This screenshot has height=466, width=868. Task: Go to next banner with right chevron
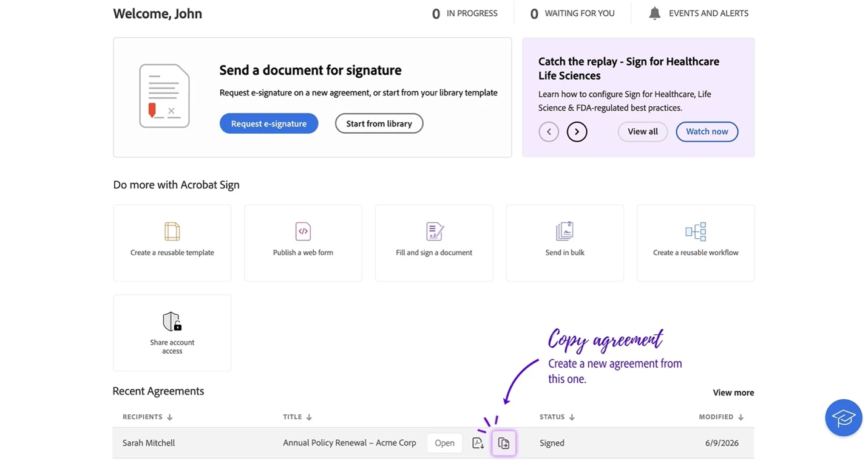tap(577, 132)
